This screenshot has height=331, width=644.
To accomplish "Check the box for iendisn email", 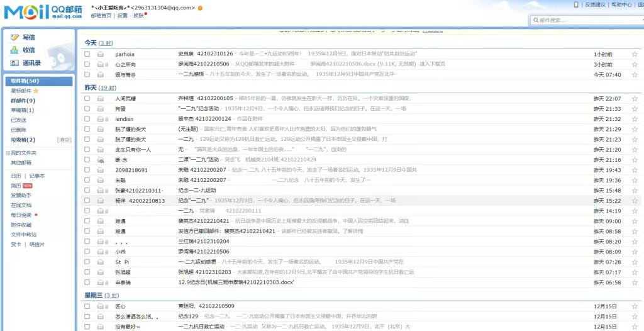I will tap(87, 119).
